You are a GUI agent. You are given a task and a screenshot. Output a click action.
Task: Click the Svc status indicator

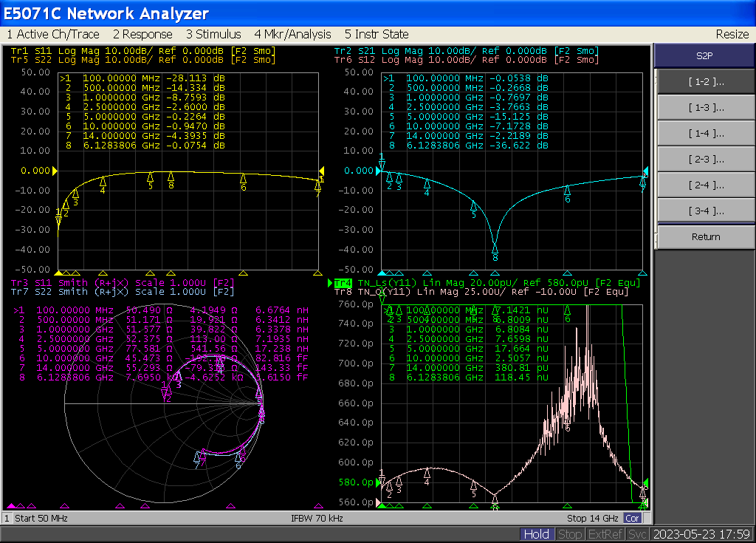(637, 534)
